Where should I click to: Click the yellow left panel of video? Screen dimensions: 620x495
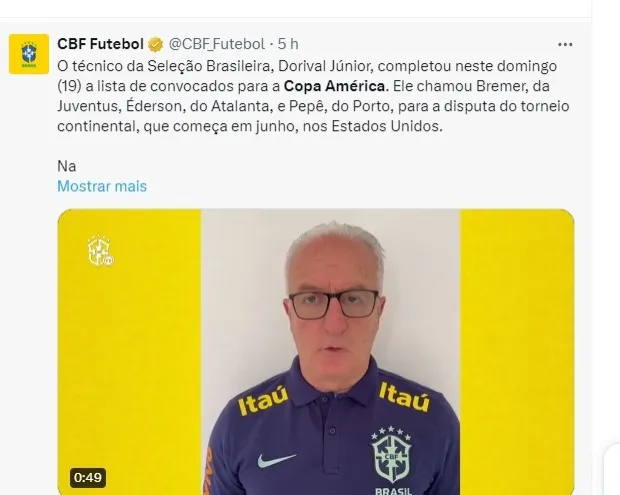pos(129,352)
